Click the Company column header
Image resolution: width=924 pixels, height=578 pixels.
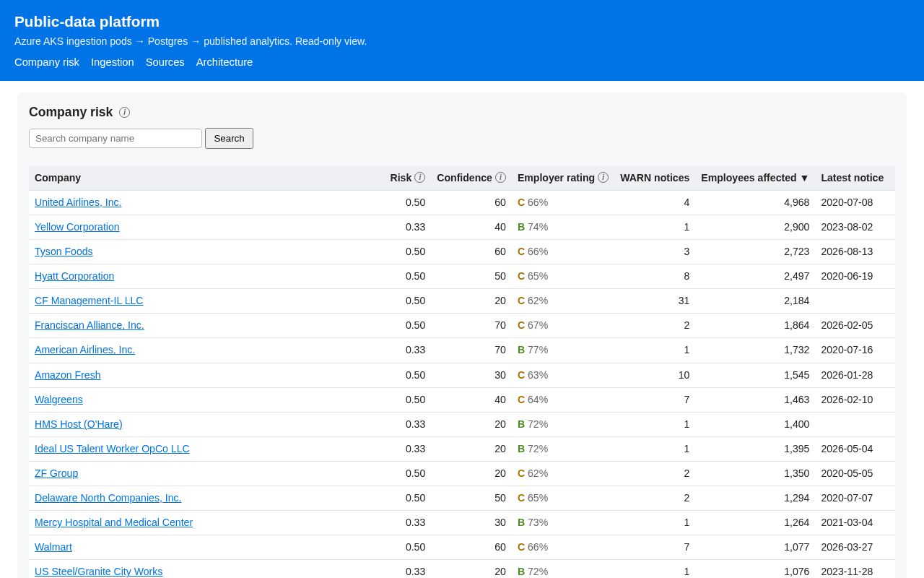[58, 178]
